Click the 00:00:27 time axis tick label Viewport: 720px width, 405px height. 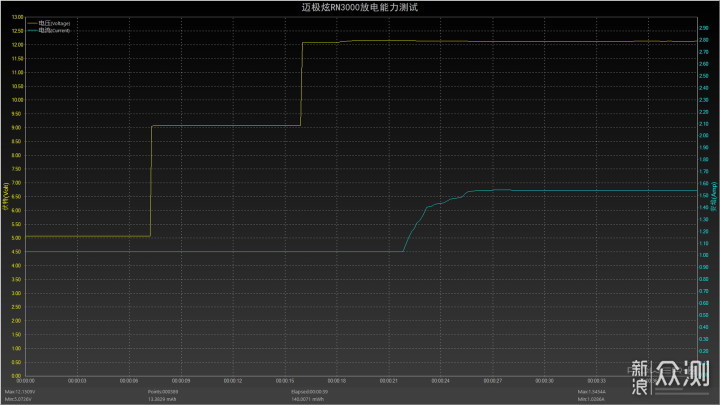(x=492, y=381)
